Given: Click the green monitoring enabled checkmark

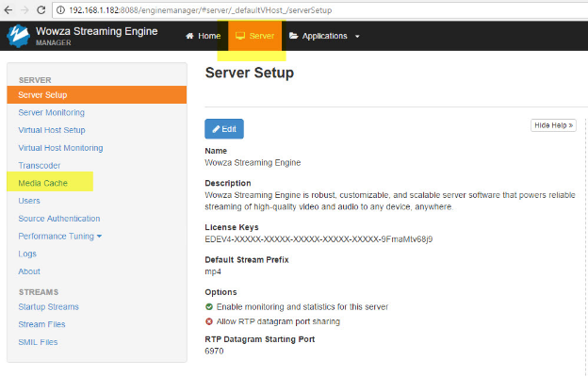Looking at the screenshot, I should pos(209,306).
